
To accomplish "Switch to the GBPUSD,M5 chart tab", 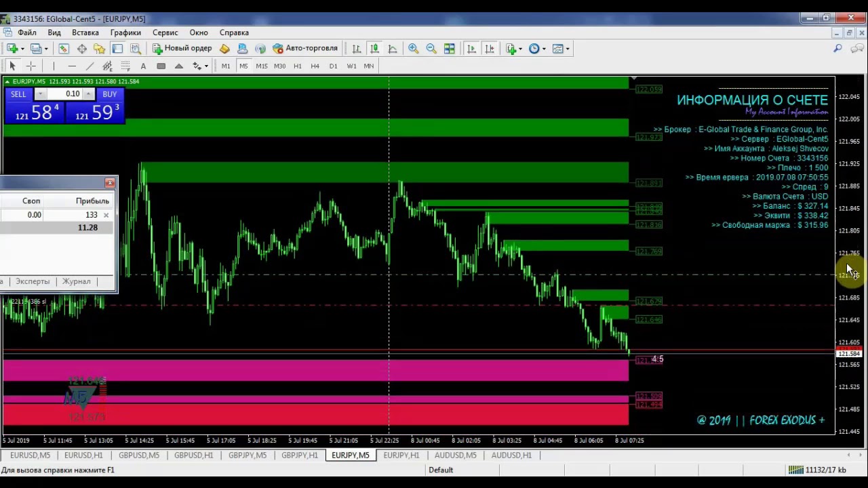I will (x=139, y=455).
